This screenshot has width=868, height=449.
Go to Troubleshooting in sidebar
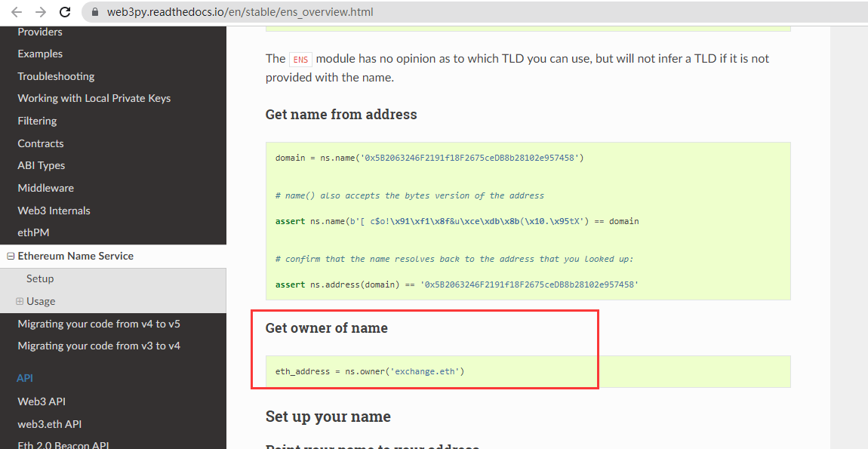pyautogui.click(x=56, y=76)
